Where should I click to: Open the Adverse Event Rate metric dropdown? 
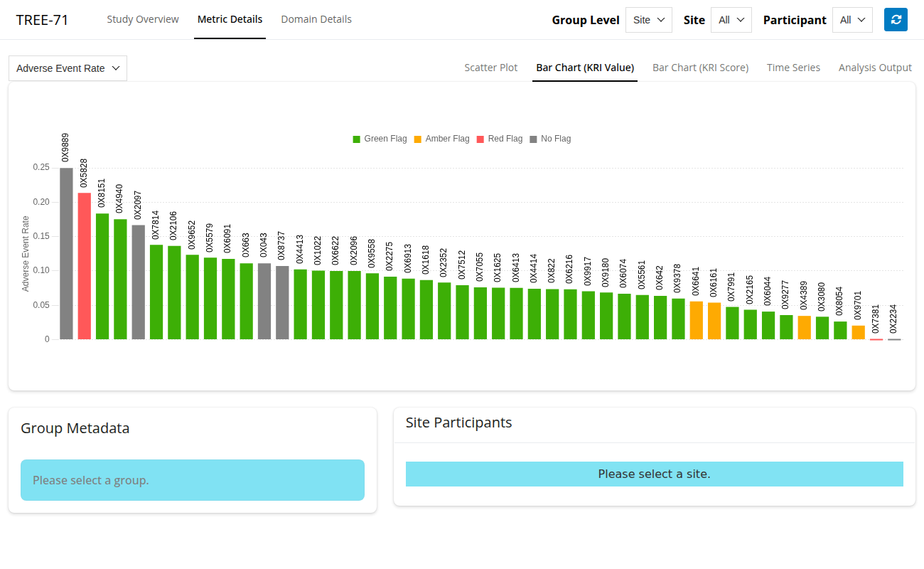(x=68, y=68)
